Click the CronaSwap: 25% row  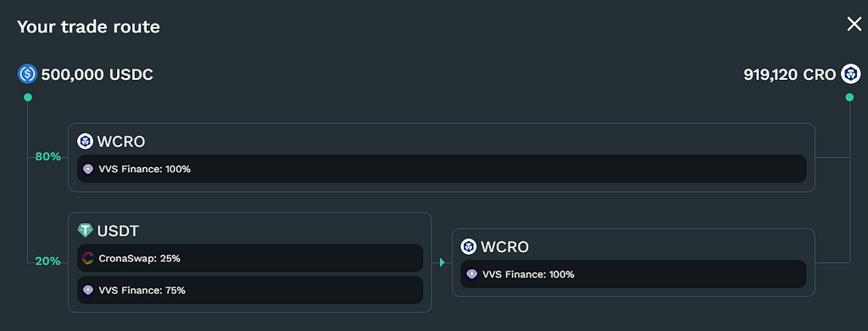click(250, 258)
